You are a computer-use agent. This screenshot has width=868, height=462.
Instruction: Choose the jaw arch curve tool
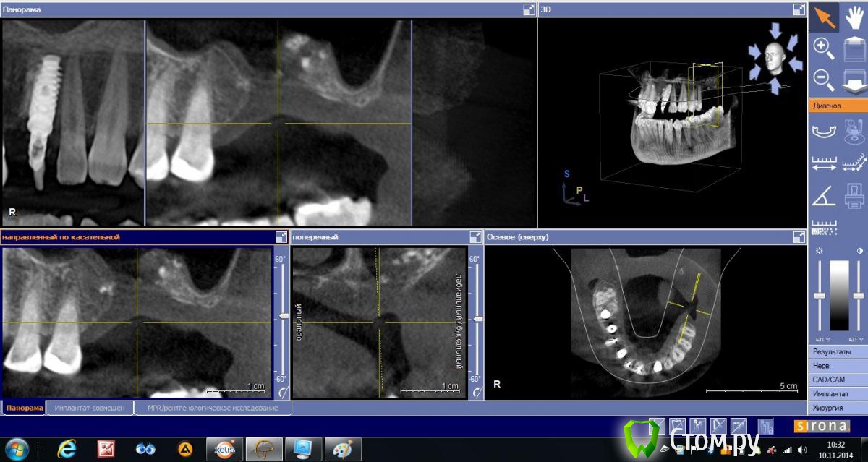[x=824, y=131]
